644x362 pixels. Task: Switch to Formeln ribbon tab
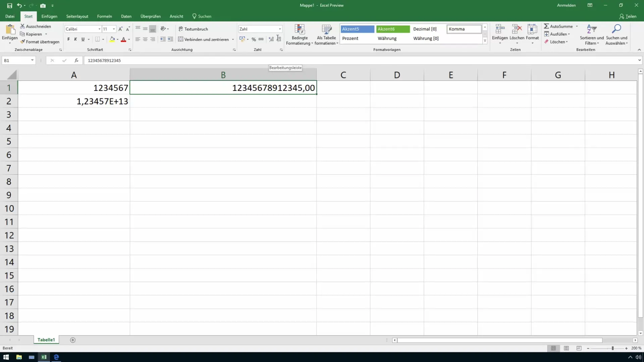pos(104,16)
